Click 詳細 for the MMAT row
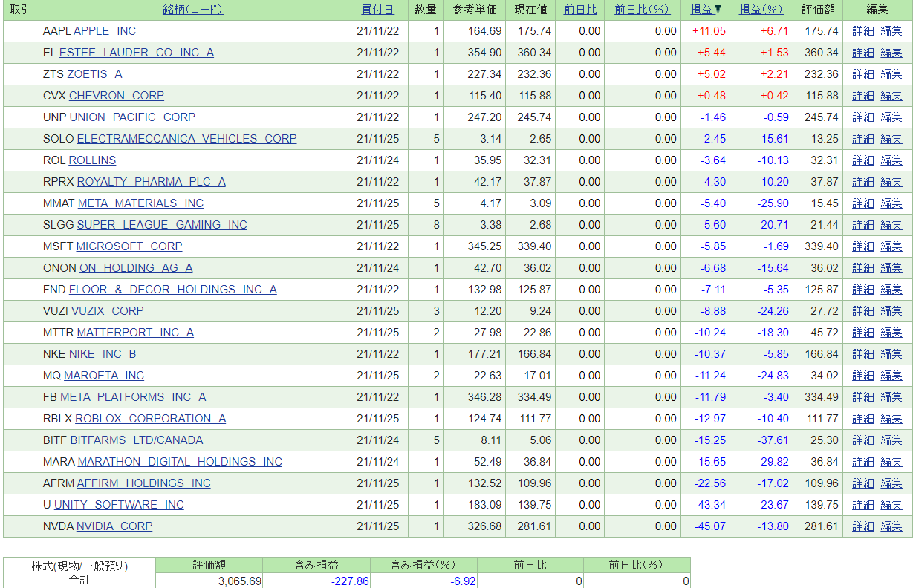Viewport: 913px width, 588px height. click(863, 203)
